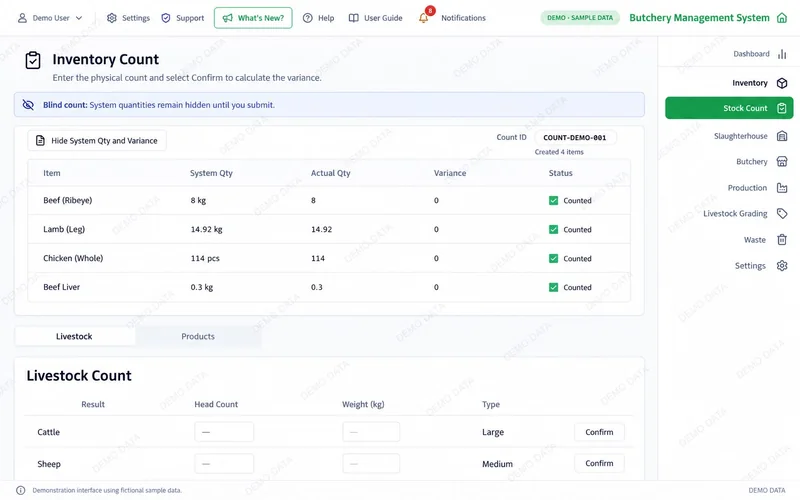Open the Butchery shop icon
Image resolution: width=800 pixels, height=500 pixels.
(x=782, y=162)
